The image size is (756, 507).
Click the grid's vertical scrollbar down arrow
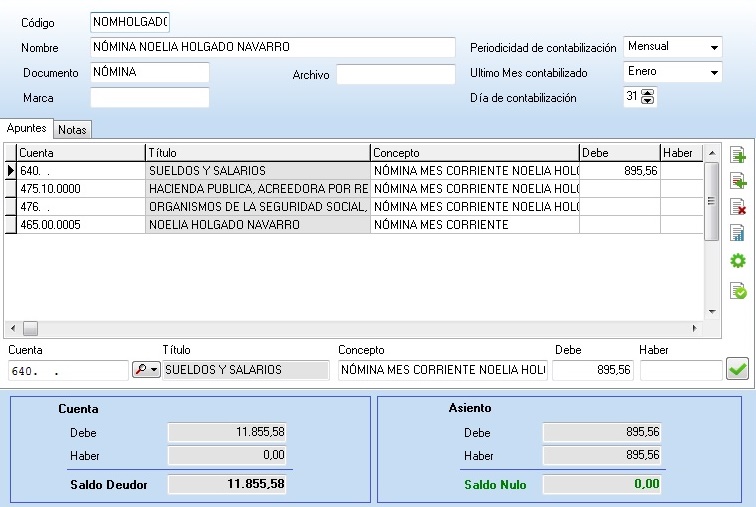coord(712,312)
